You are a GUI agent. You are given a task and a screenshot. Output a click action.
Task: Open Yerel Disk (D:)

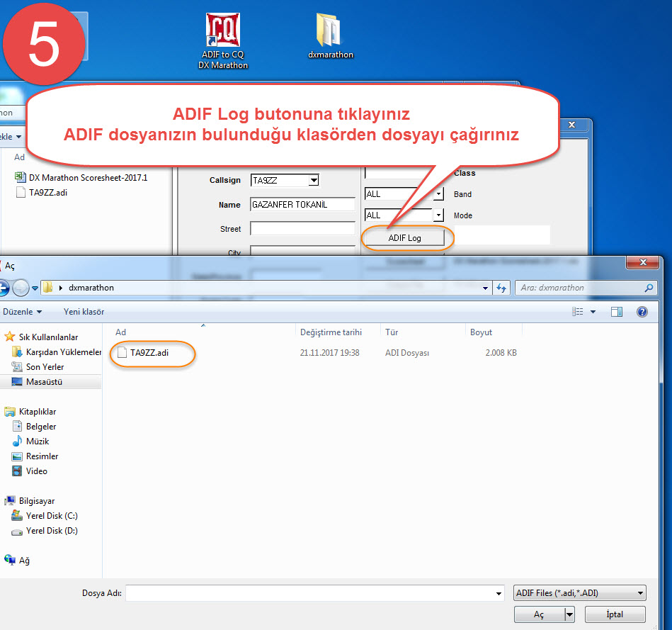45,531
